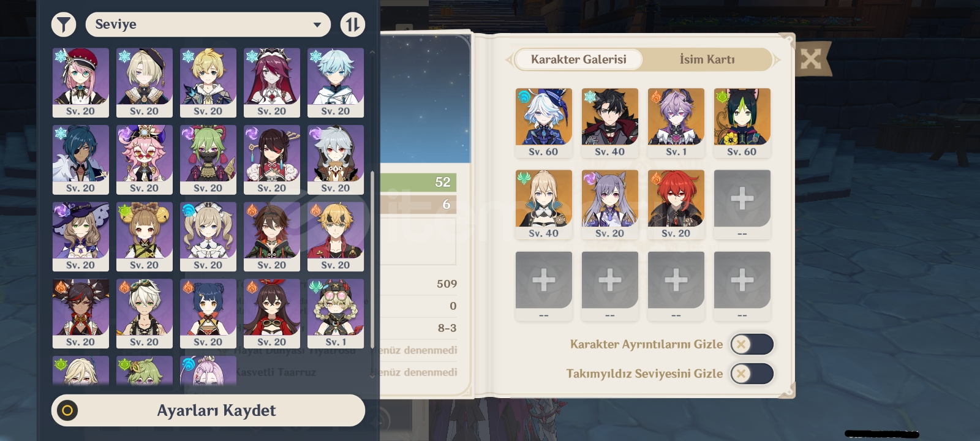Image resolution: width=980 pixels, height=441 pixels.
Task: Open the character filter funnel icon
Action: pos(64,24)
